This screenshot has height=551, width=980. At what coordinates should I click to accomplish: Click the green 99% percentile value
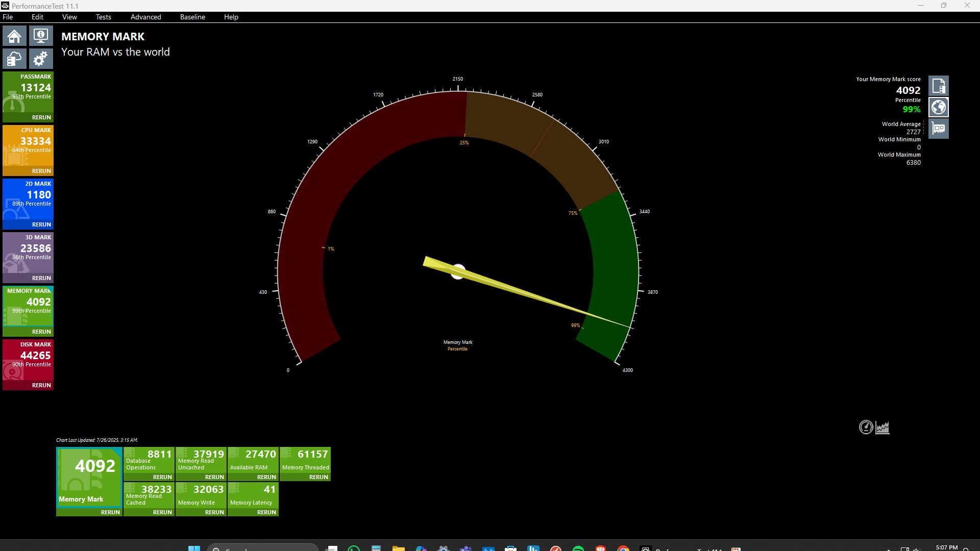coord(912,109)
